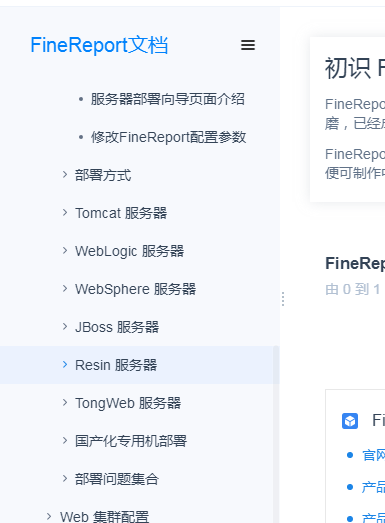Click the sidebar resize handle dots
The width and height of the screenshot is (385, 523).
pyautogui.click(x=283, y=299)
